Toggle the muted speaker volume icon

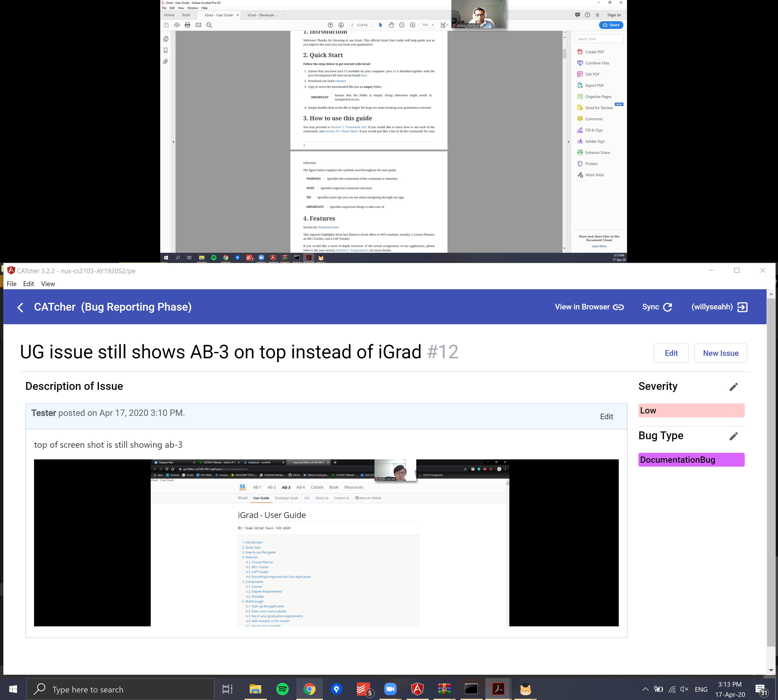684,689
